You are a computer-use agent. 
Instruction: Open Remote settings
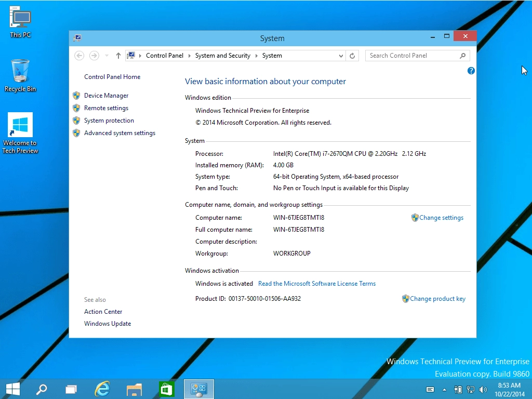point(106,108)
